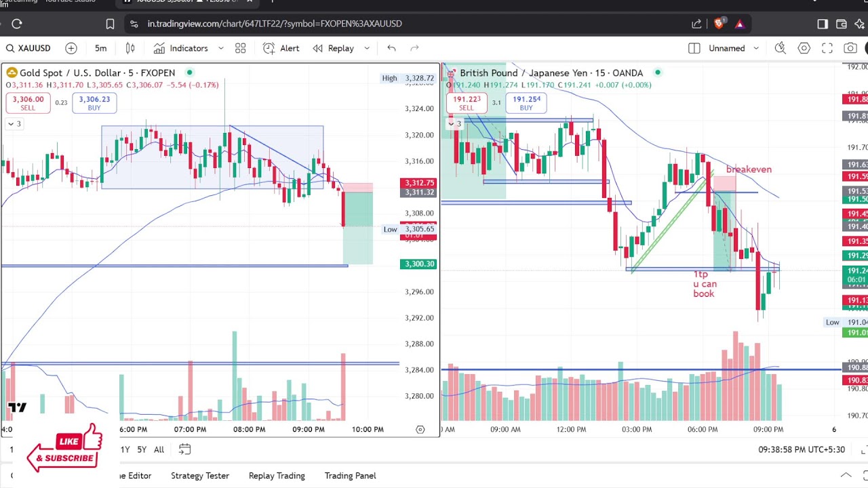Switch to the Strategy Tester tab
This screenshot has height=488, width=868.
coord(199,476)
